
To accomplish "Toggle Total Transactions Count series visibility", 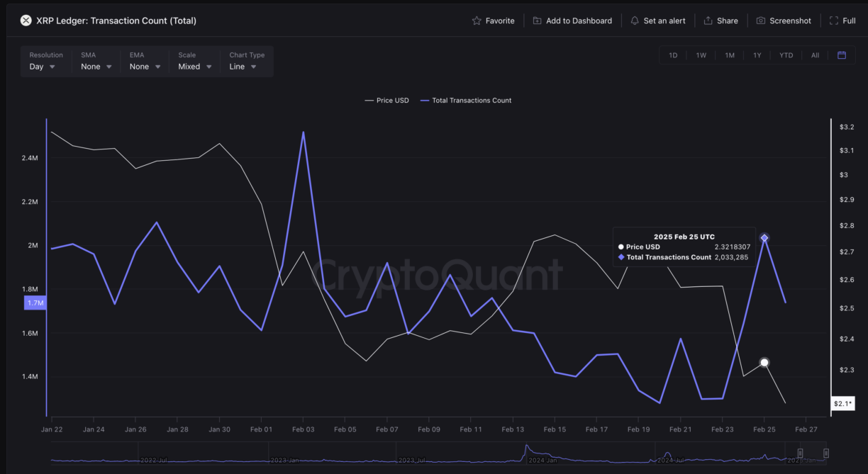I will point(466,100).
